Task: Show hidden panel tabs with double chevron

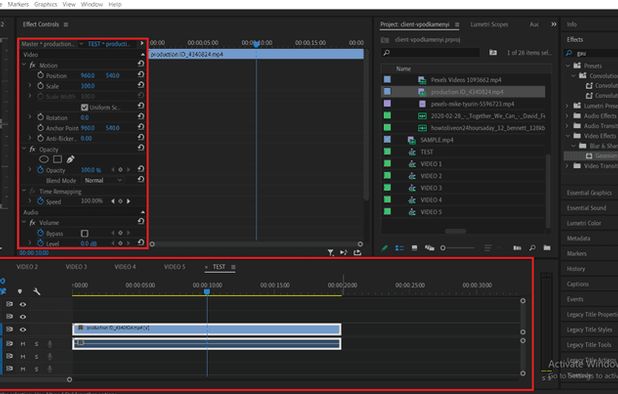Action: 554,24
